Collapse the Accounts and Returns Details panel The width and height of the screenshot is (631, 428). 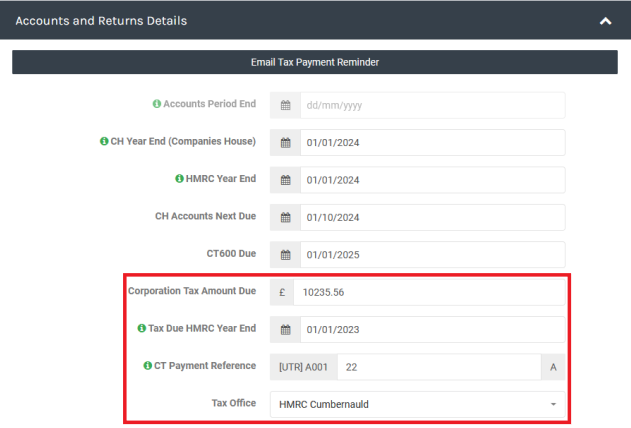[x=605, y=21]
